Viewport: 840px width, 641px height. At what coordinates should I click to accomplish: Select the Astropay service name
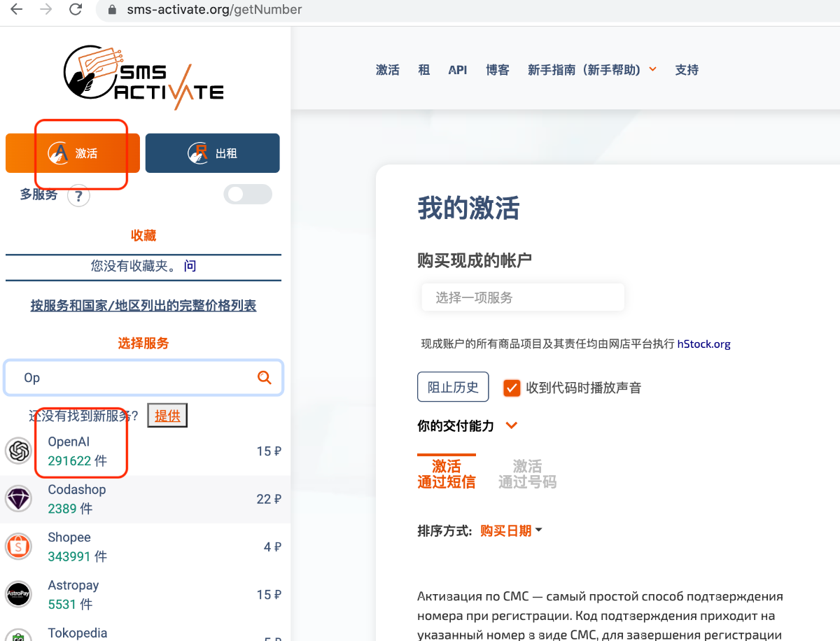pyautogui.click(x=73, y=585)
